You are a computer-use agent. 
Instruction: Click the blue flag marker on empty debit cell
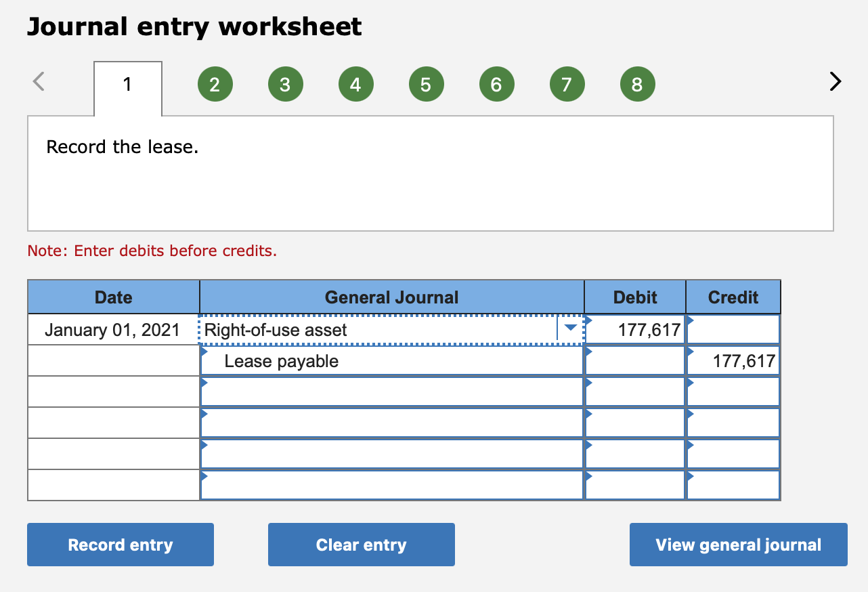click(x=587, y=392)
